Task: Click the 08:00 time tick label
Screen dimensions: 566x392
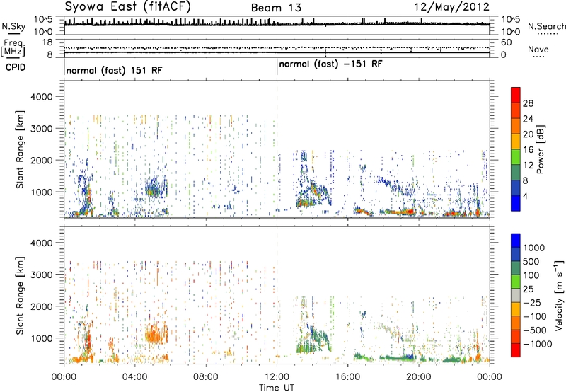Action: (206, 376)
